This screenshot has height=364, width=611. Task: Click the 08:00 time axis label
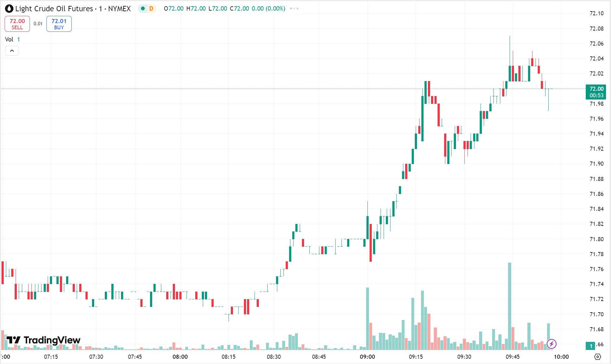tap(180, 357)
